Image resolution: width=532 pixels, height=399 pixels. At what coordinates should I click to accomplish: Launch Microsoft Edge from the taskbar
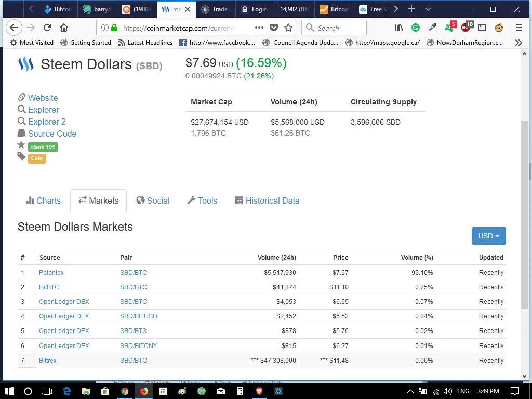coord(66,391)
